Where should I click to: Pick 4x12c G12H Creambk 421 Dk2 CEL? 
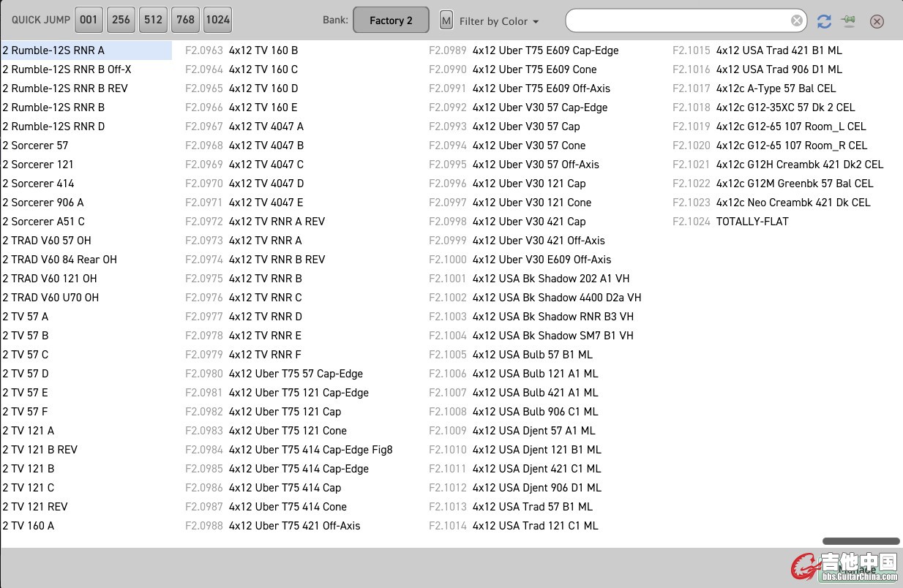click(x=799, y=165)
